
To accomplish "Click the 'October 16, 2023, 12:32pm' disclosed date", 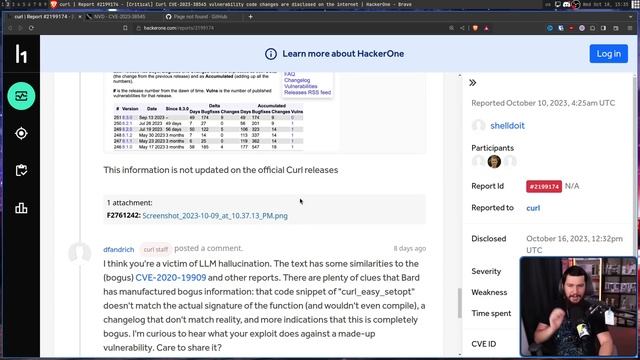I will coord(574,244).
